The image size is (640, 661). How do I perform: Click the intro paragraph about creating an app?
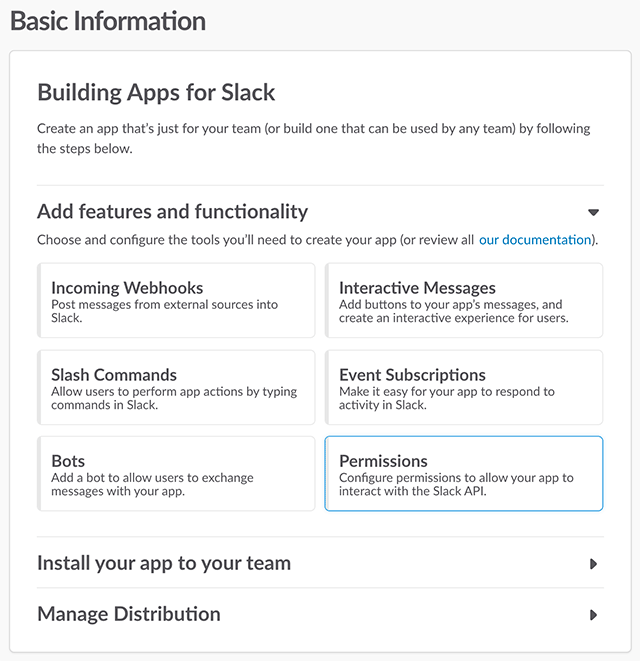click(x=314, y=138)
